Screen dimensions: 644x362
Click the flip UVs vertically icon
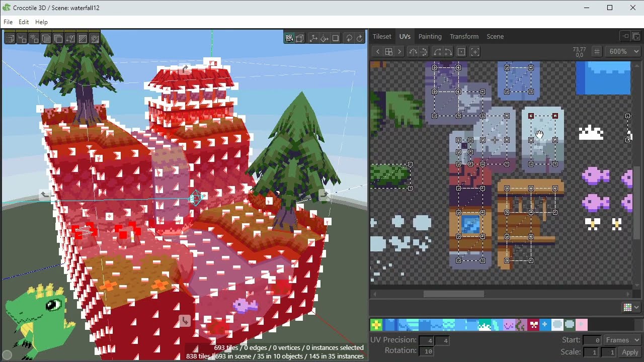click(x=424, y=52)
